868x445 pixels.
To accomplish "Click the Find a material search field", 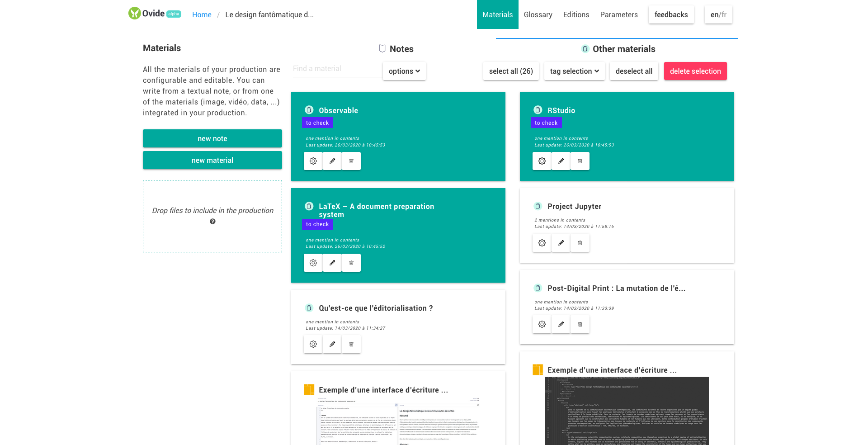I will click(337, 69).
